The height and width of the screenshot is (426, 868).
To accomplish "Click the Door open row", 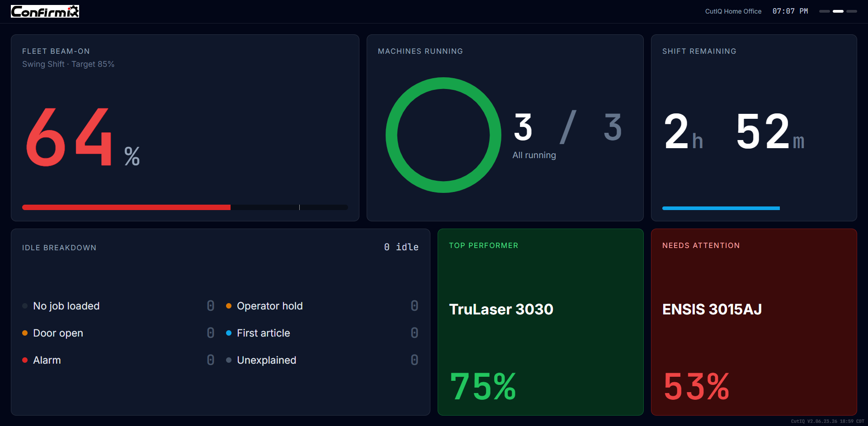I will [x=118, y=333].
